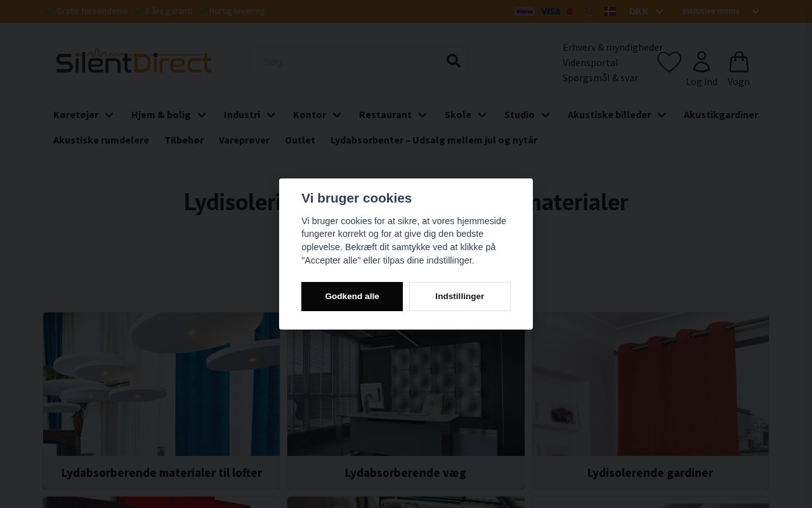Accept cookies with Godkend alle
The width and height of the screenshot is (812, 508).
point(352,297)
